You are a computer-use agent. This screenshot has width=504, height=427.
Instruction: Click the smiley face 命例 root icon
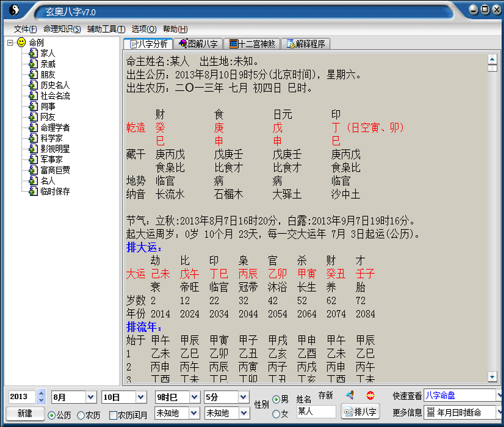21,43
